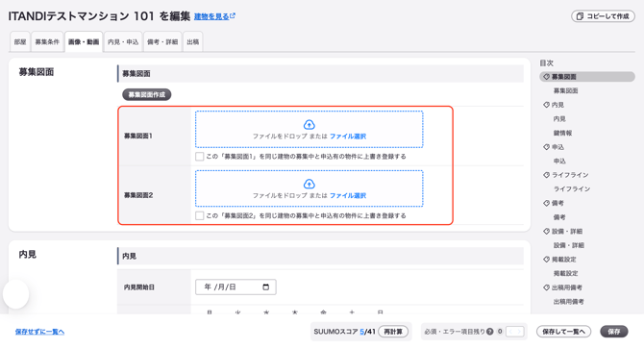Click the round white floating button at bottom left
644x349 pixels.
coord(16,294)
